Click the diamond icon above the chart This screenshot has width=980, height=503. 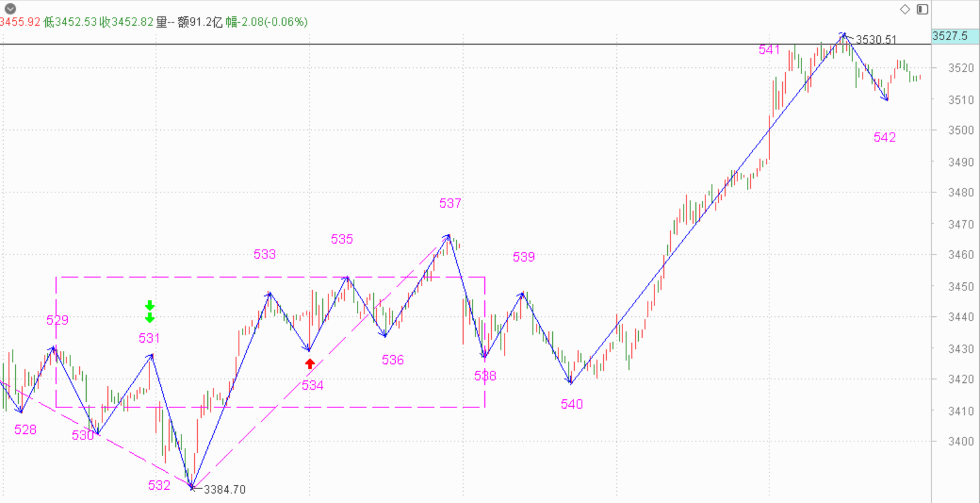pos(905,9)
